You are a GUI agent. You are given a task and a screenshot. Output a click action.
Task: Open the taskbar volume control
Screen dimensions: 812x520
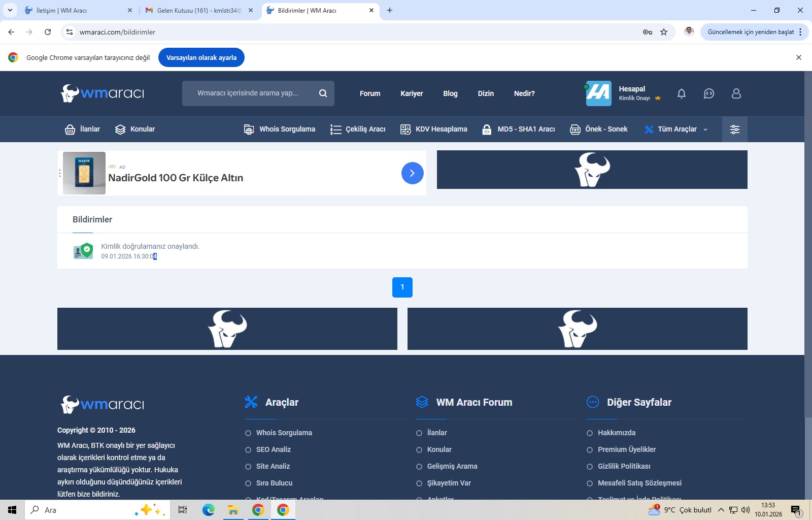tap(746, 510)
